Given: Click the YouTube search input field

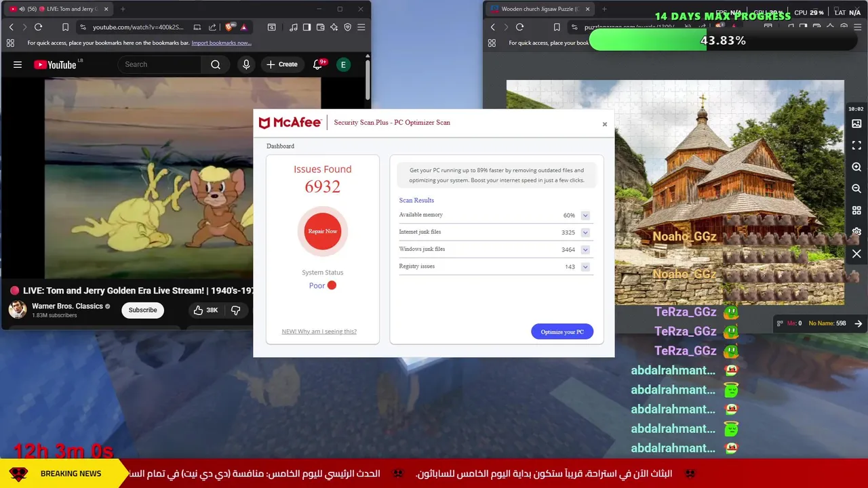Looking at the screenshot, I should [x=159, y=64].
